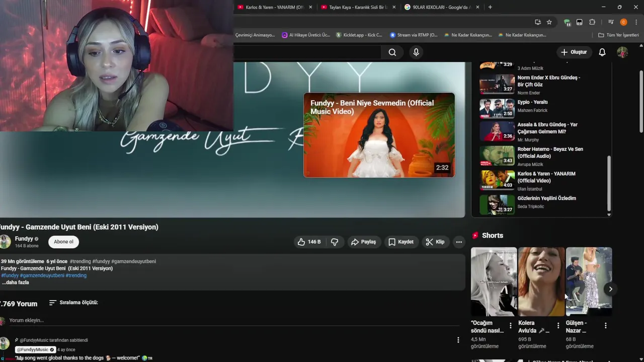Screen dimensions: 644x362
Task: Expand description with ...daha fazla
Action: tap(15, 283)
